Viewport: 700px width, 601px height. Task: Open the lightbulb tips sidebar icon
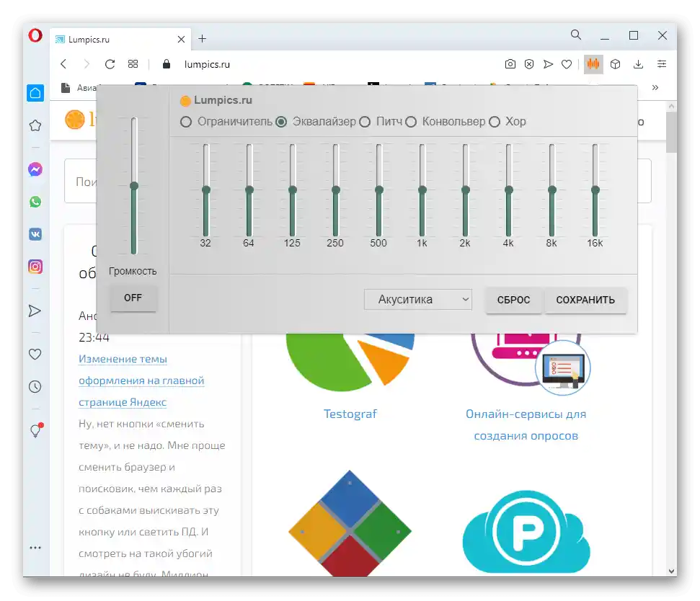(36, 430)
